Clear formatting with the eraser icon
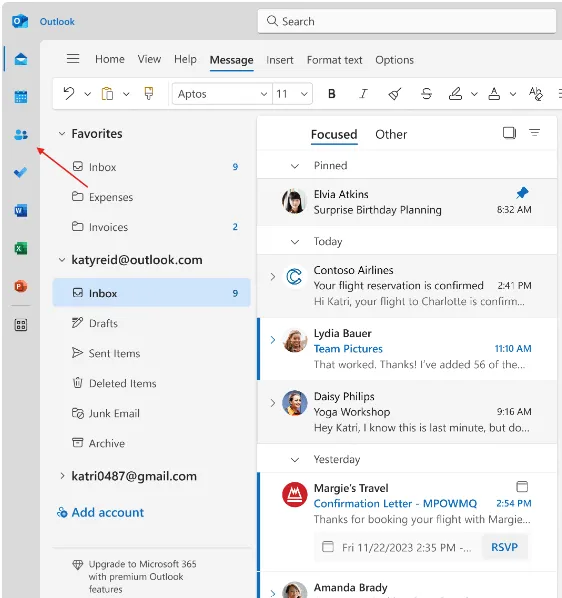The image size is (562, 598). pyautogui.click(x=395, y=93)
